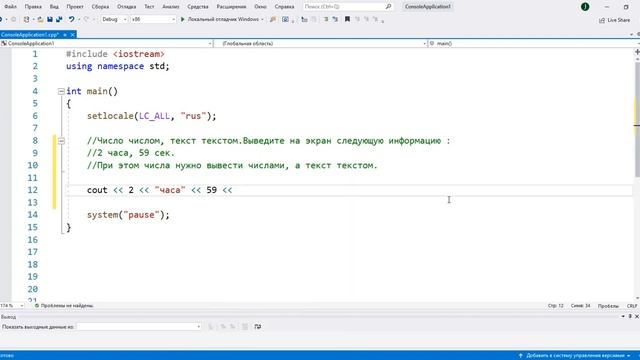This screenshot has height=360, width=640.
Task: Click the Пробелы indentation indicator
Action: [x=608, y=306]
